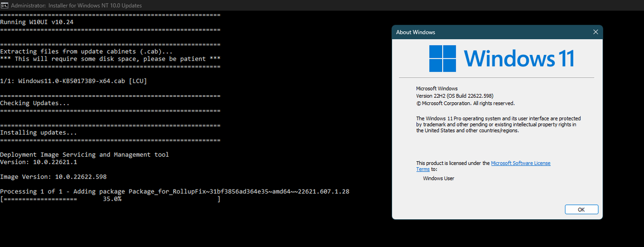Click the 'Running W10UI v10.24' line
The width and height of the screenshot is (644, 247).
[x=37, y=22]
